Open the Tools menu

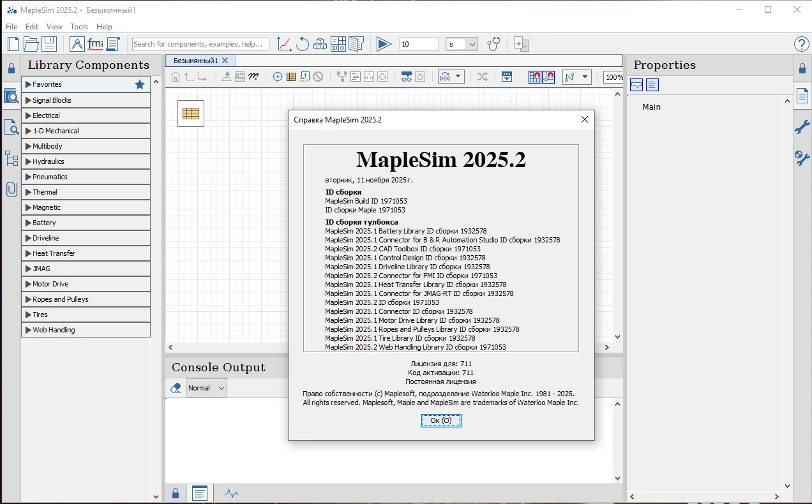(79, 27)
